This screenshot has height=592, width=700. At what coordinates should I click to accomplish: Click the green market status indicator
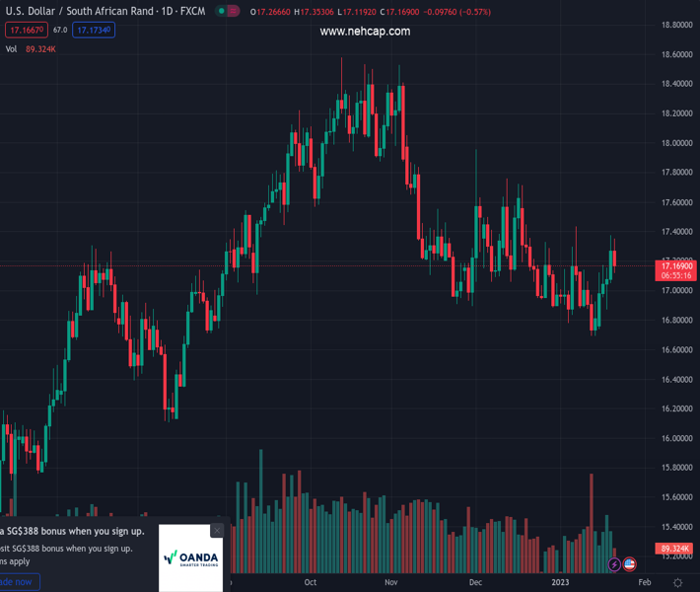pos(223,12)
